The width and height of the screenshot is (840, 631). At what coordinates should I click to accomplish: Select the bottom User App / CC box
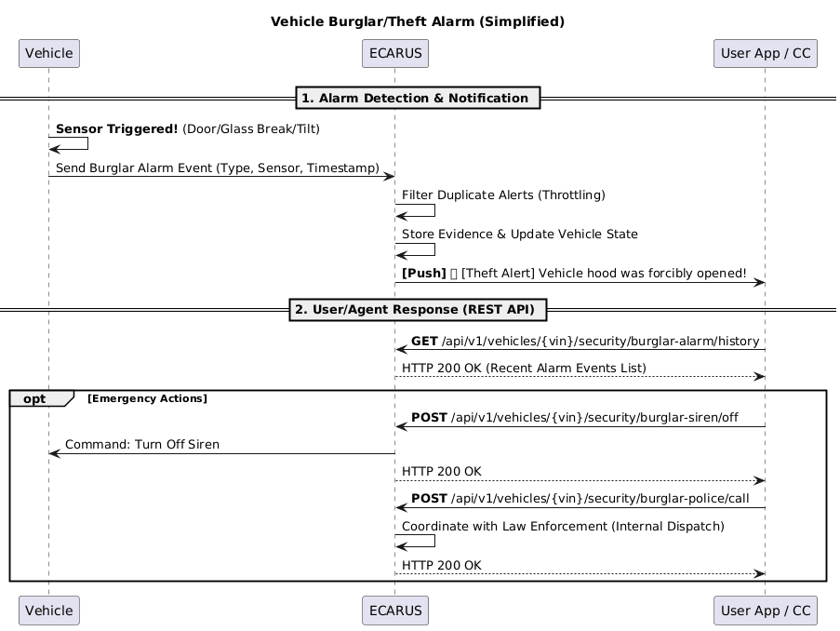[765, 611]
